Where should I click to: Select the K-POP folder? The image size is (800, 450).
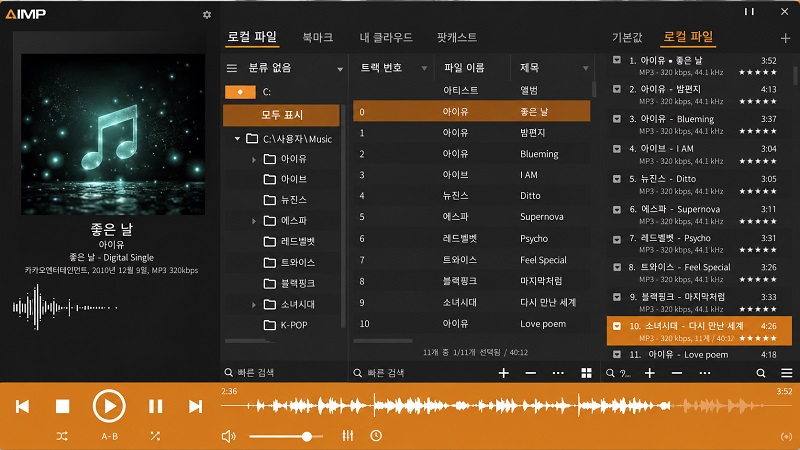pyautogui.click(x=286, y=325)
